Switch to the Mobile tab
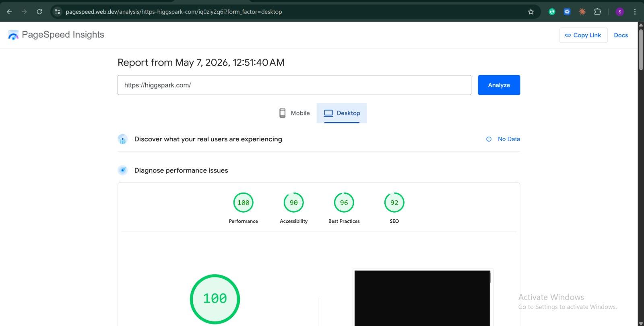644x326 pixels. point(294,113)
